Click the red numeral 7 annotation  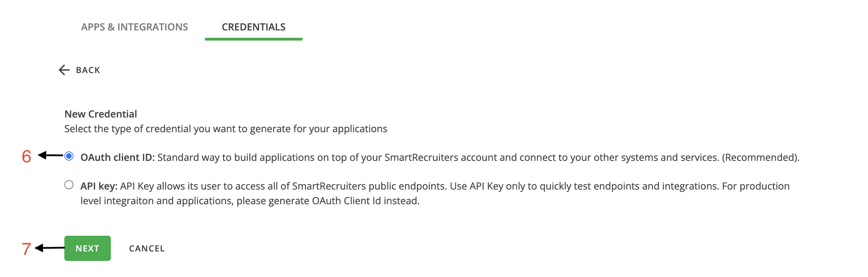pos(26,248)
